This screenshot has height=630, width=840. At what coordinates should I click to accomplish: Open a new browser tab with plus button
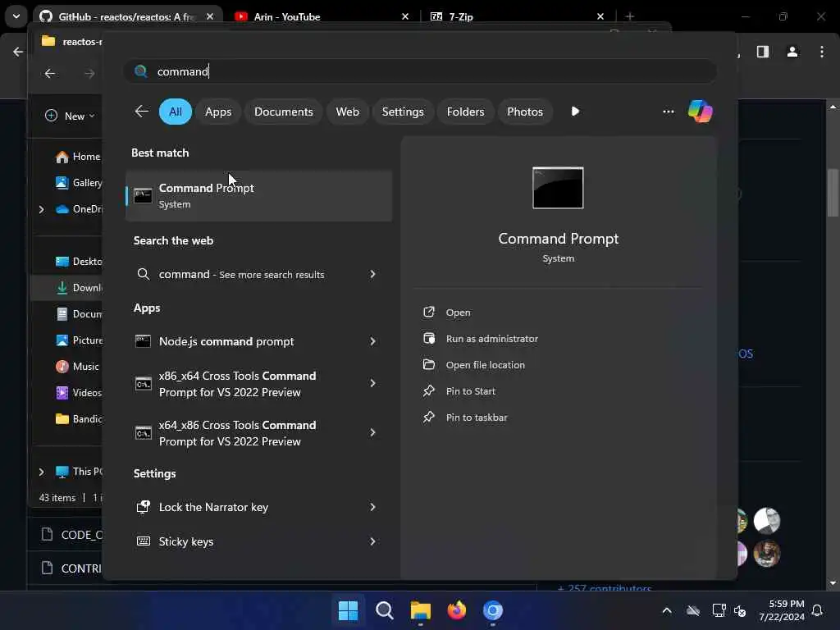629,16
